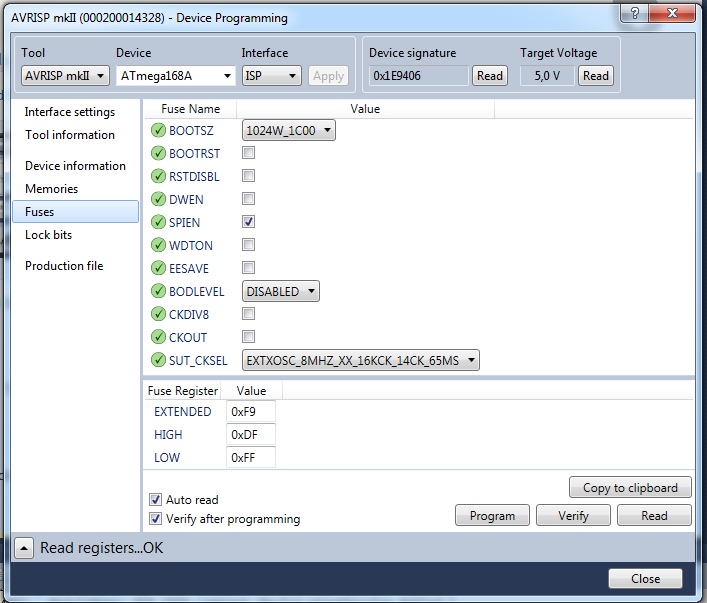Click the SUT_CKSEL fuse name label
Screen dimensions: 707x603
[x=198, y=361]
